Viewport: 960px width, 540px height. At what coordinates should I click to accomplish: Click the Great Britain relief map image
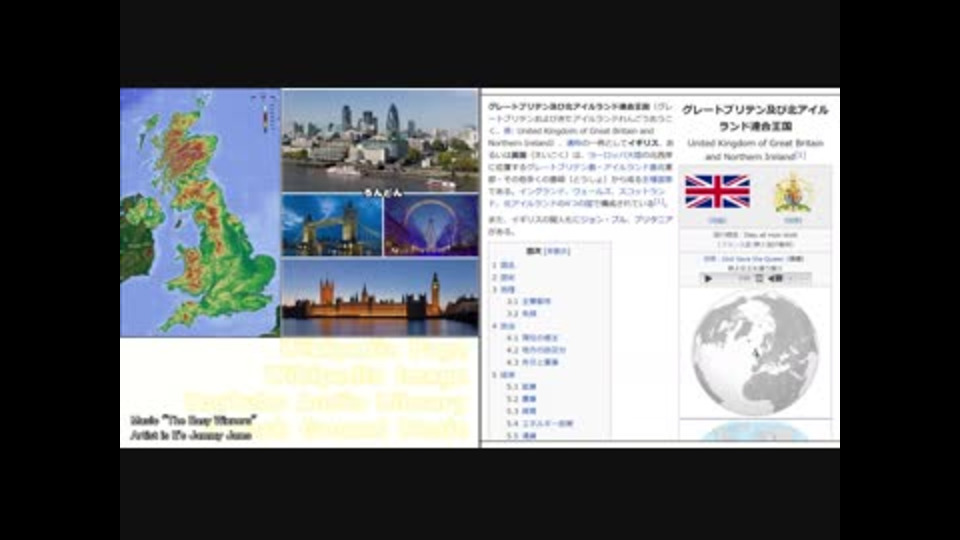coord(200,212)
